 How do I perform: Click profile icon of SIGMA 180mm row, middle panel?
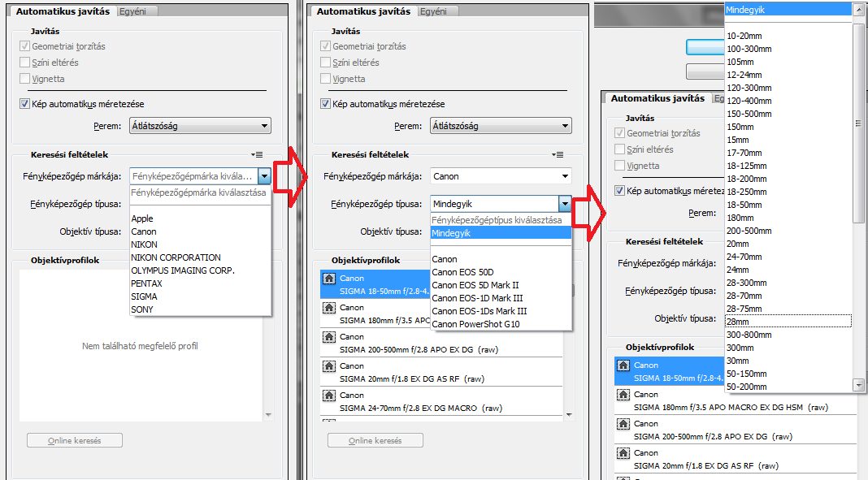[329, 308]
